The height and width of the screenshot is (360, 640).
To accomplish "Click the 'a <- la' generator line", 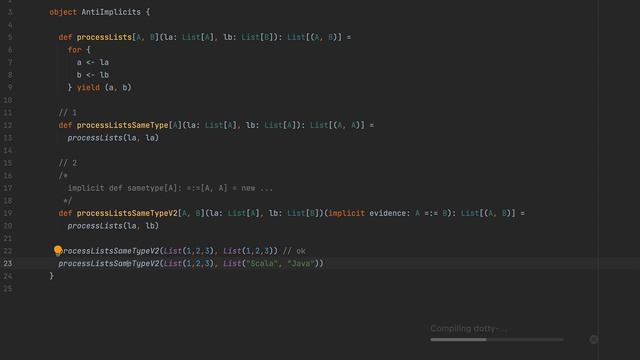I will (93, 62).
